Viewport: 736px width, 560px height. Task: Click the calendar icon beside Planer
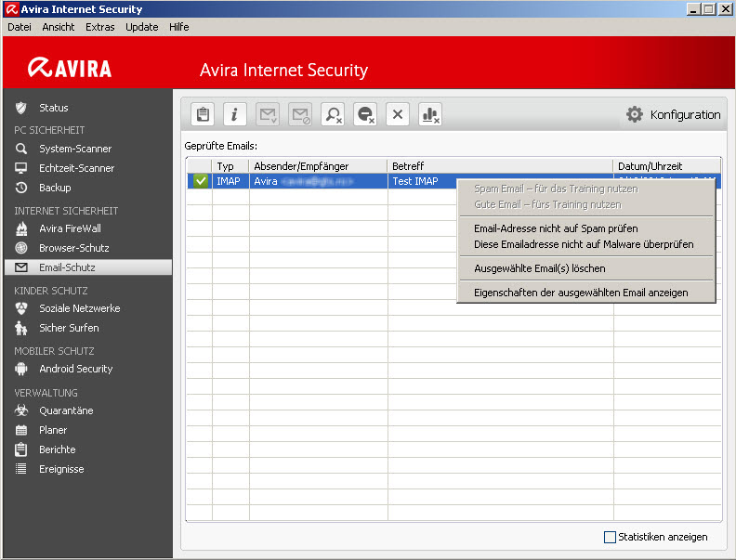21,430
